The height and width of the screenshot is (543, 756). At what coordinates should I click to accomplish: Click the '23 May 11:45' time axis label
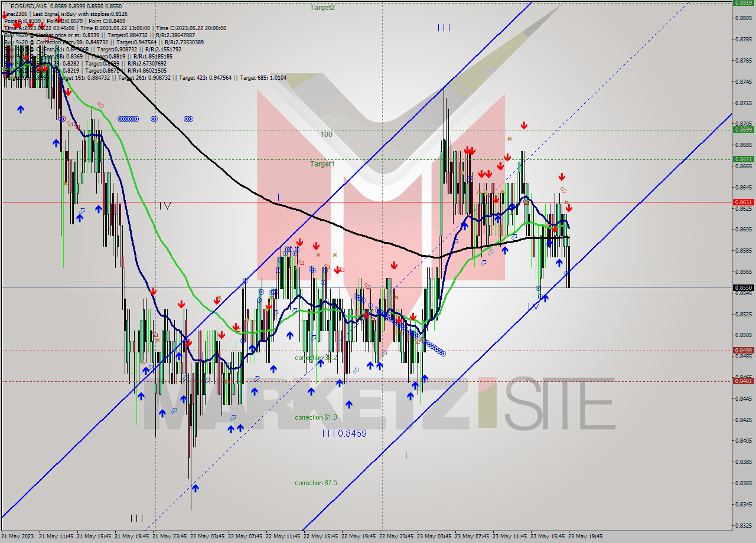click(x=510, y=537)
